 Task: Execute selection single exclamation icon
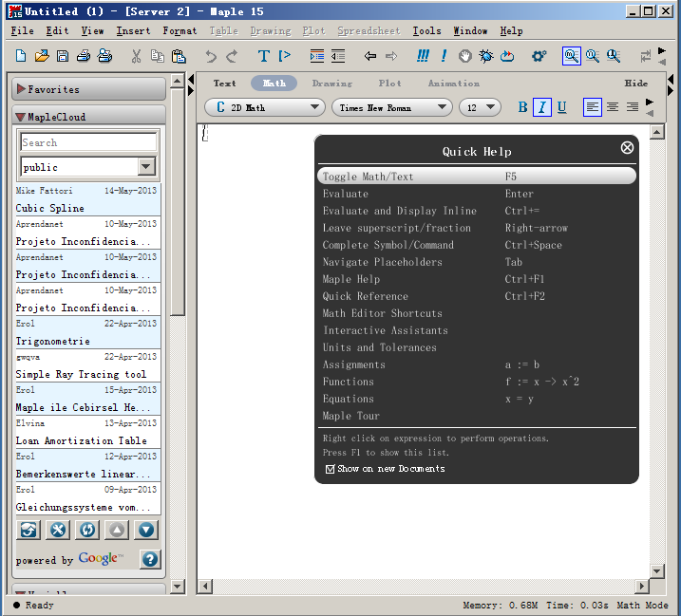click(444, 56)
